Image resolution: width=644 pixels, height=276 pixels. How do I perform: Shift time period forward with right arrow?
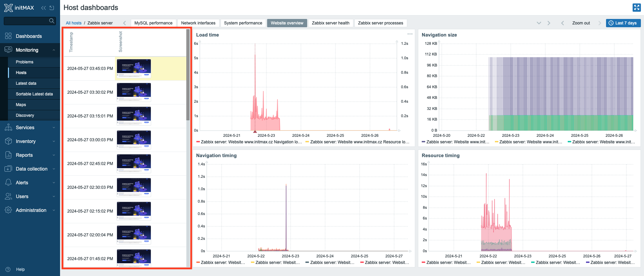(600, 23)
